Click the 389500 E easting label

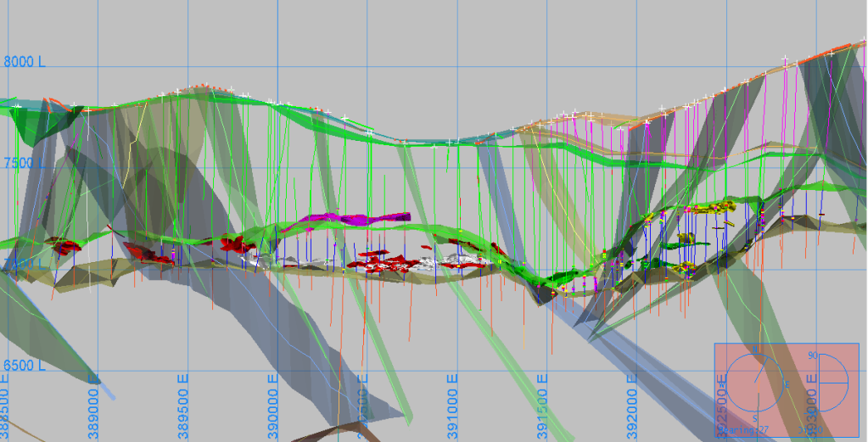183,405
